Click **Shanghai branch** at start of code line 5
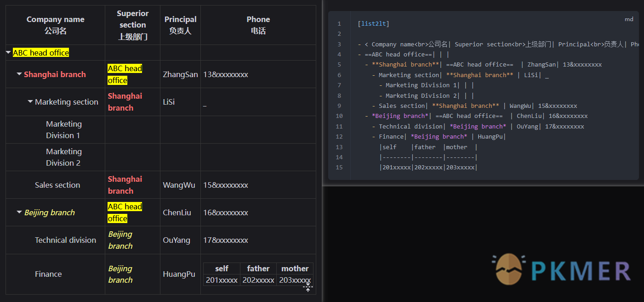 click(405, 65)
